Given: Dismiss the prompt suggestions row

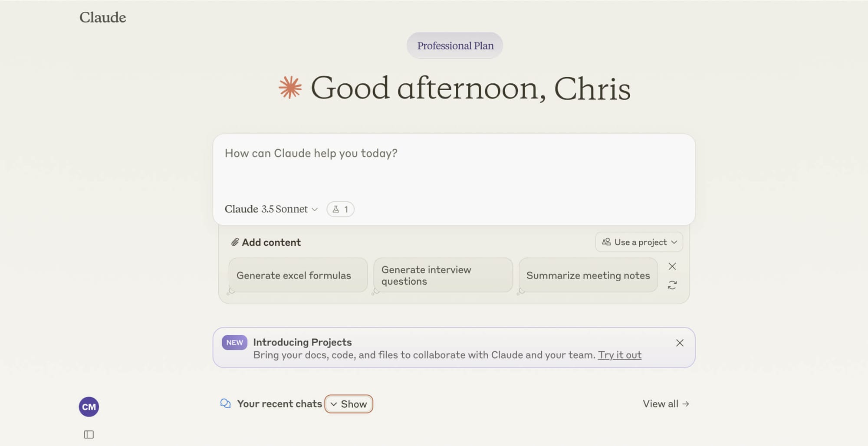Looking at the screenshot, I should [x=672, y=266].
